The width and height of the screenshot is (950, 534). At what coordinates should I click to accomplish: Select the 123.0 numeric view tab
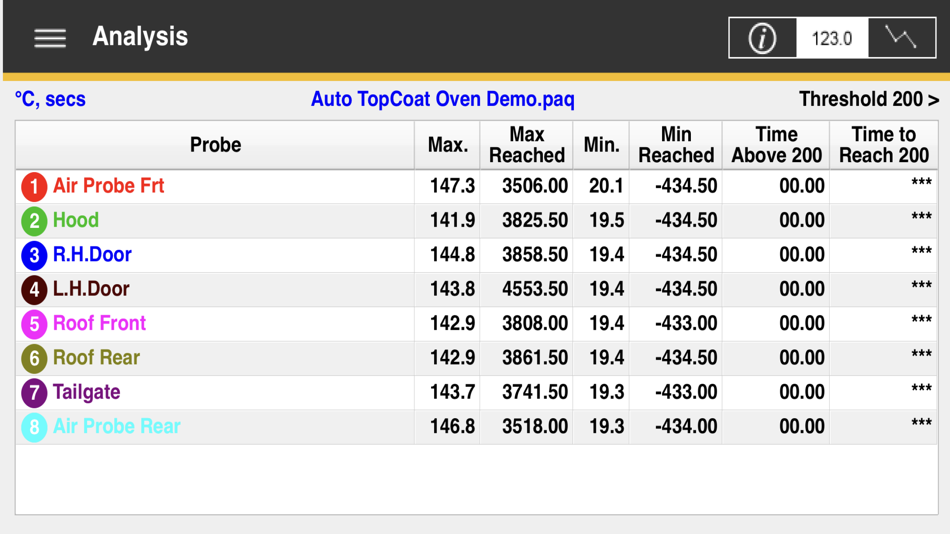(x=832, y=38)
